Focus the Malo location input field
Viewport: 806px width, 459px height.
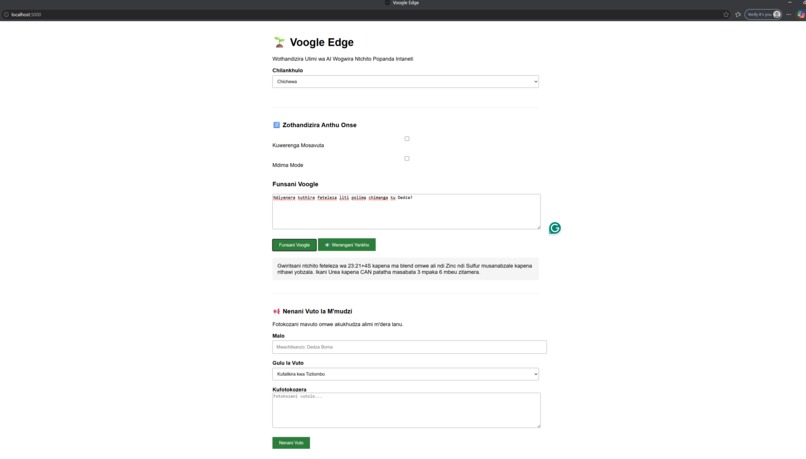click(409, 347)
